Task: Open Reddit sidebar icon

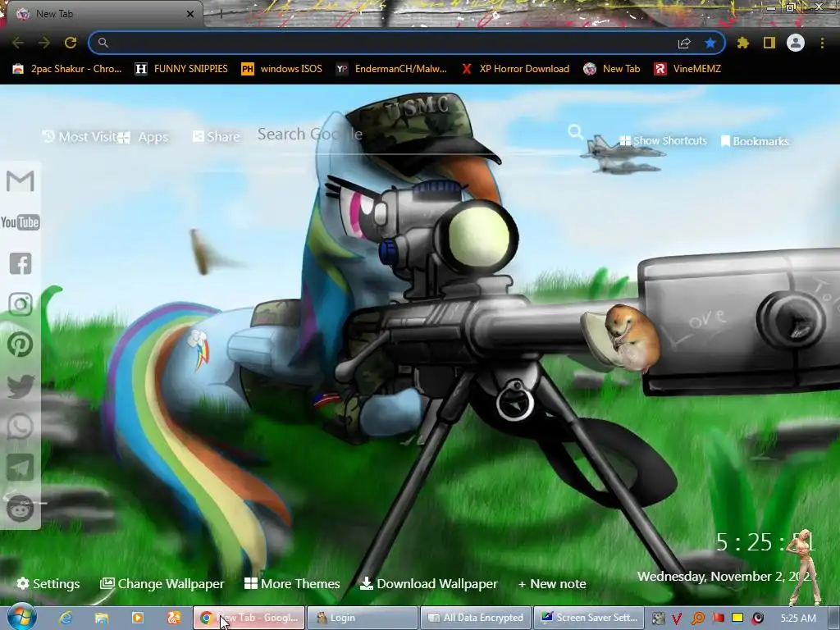Action: [21, 509]
